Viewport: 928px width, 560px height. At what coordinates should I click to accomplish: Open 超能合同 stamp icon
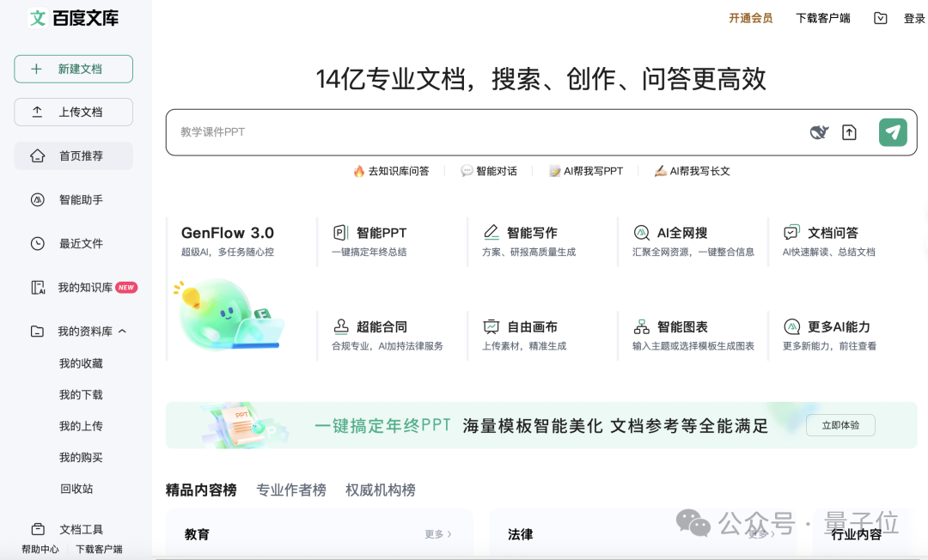341,326
